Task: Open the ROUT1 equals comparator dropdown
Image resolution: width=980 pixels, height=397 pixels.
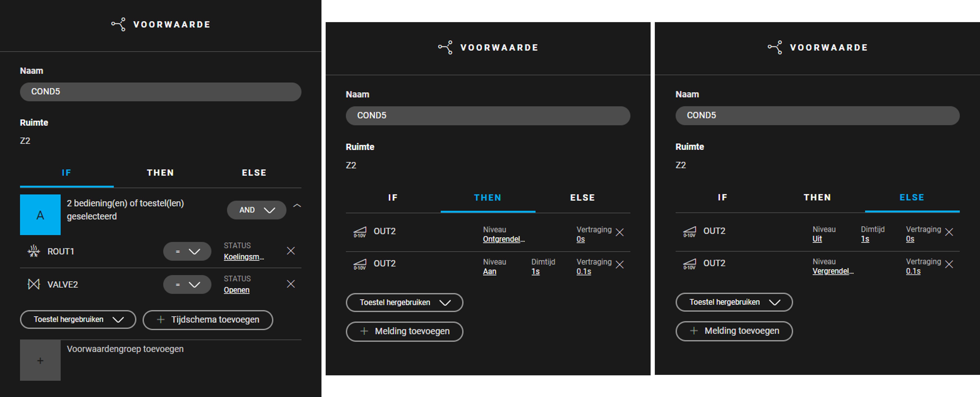Action: point(187,252)
